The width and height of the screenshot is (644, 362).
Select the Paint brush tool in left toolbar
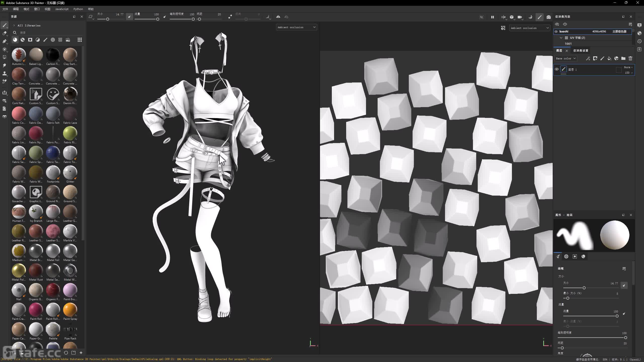click(x=5, y=25)
